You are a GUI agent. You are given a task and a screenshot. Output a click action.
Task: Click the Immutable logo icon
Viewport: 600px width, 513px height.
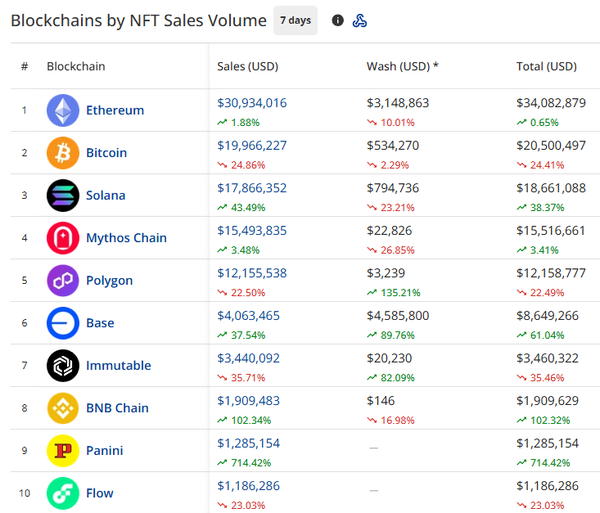pos(62,365)
